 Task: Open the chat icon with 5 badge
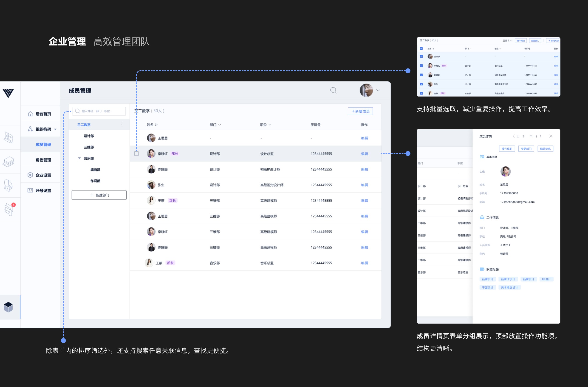pyautogui.click(x=9, y=209)
